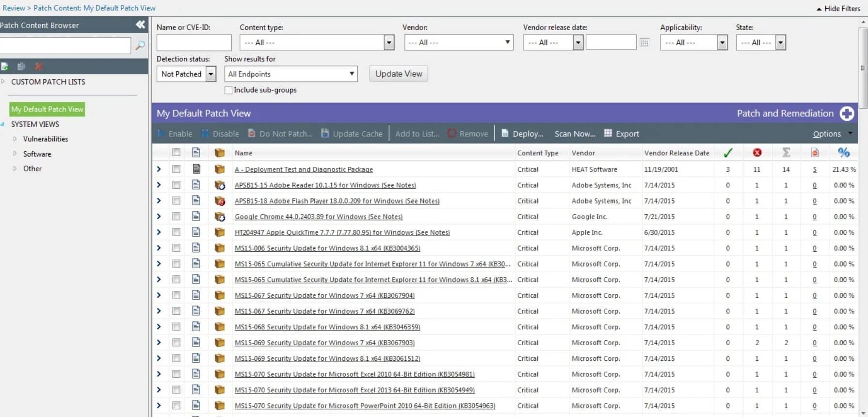Click the search magnifier in Patch Content Browser
The image size is (868, 417).
(140, 45)
